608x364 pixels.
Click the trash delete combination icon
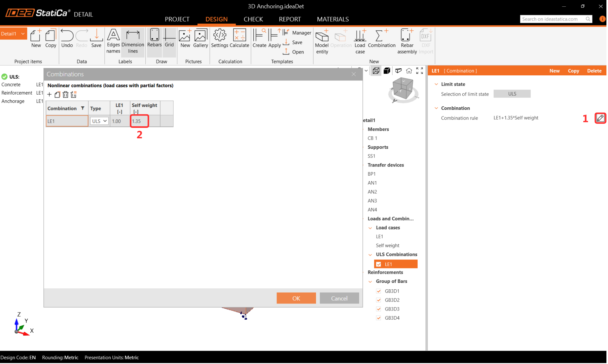click(66, 94)
